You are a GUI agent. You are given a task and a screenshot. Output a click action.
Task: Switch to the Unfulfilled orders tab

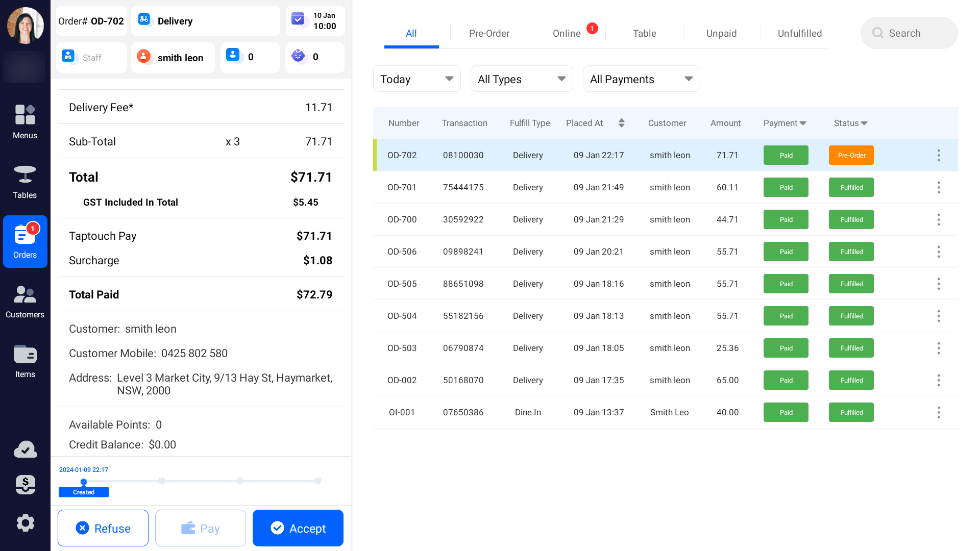(x=799, y=33)
